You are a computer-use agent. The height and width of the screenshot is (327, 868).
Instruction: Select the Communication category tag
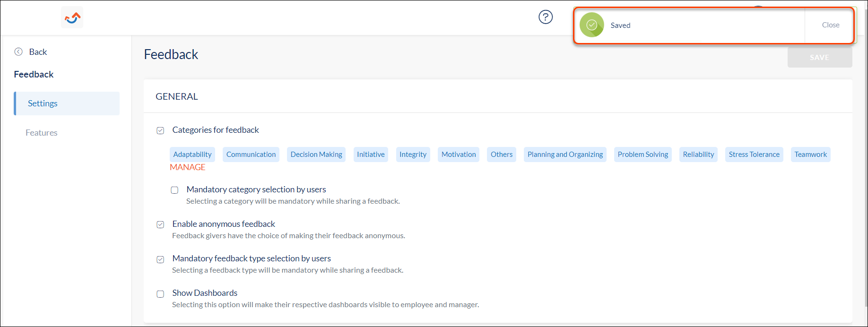tap(251, 155)
